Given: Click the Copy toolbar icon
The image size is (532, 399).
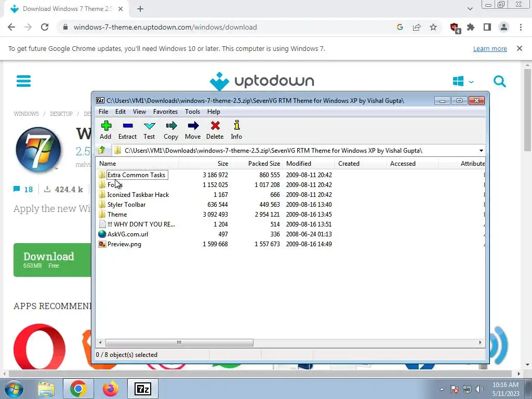Looking at the screenshot, I should pyautogui.click(x=171, y=129).
